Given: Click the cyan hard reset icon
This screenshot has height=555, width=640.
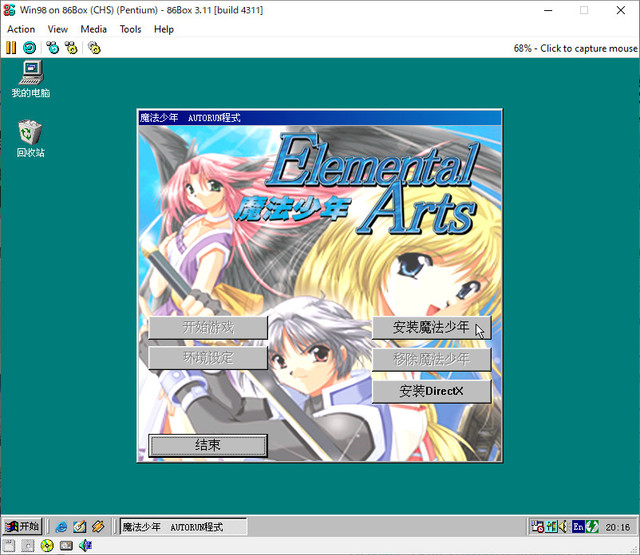Looking at the screenshot, I should click(29, 48).
